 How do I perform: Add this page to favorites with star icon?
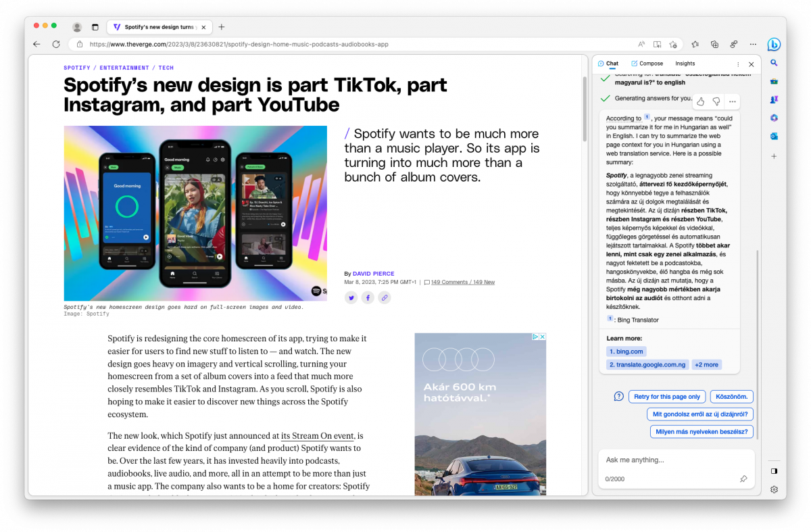tap(673, 45)
